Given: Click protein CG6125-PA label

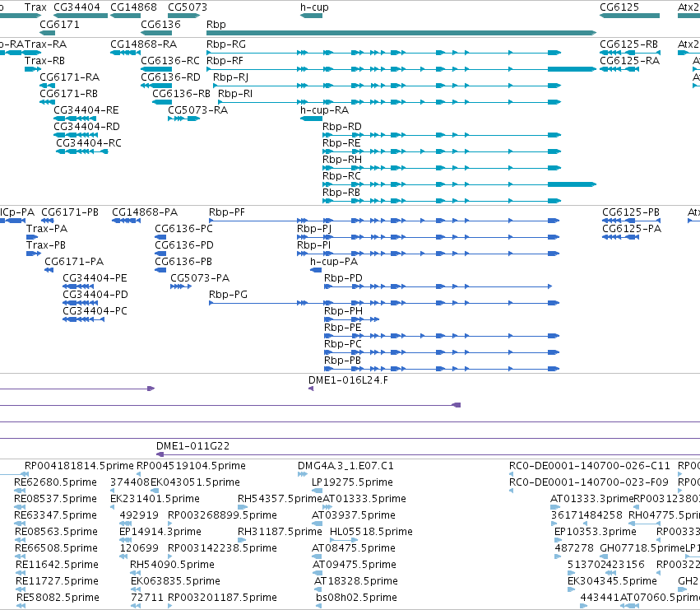Looking at the screenshot, I should (632, 229).
